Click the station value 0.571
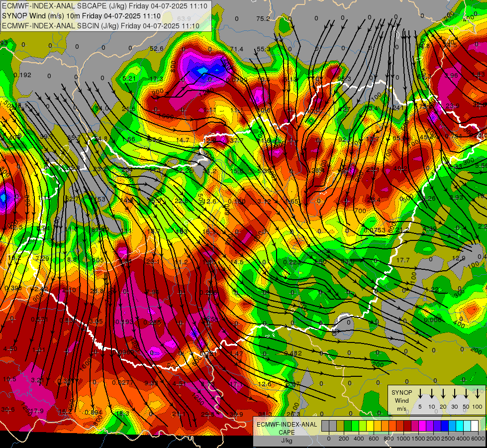This screenshot has width=487, height=448. tap(39, 319)
